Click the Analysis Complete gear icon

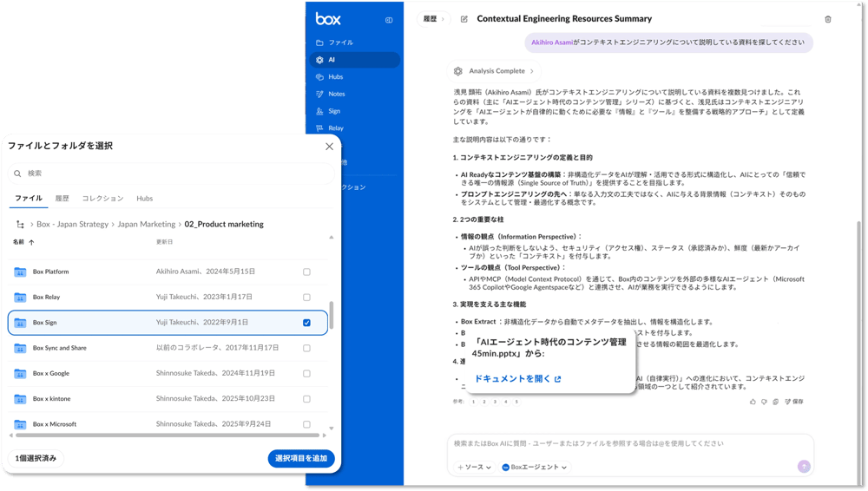pos(457,71)
